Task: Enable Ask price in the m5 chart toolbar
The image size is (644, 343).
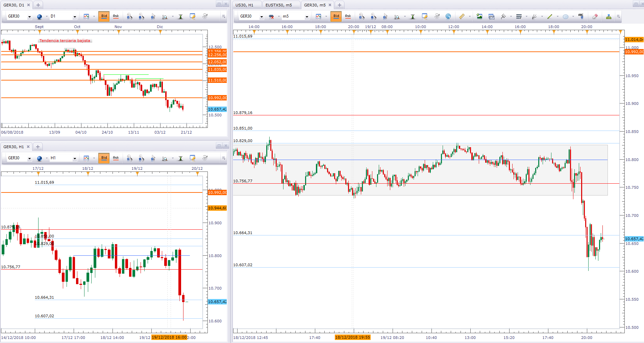Action: [x=348, y=16]
